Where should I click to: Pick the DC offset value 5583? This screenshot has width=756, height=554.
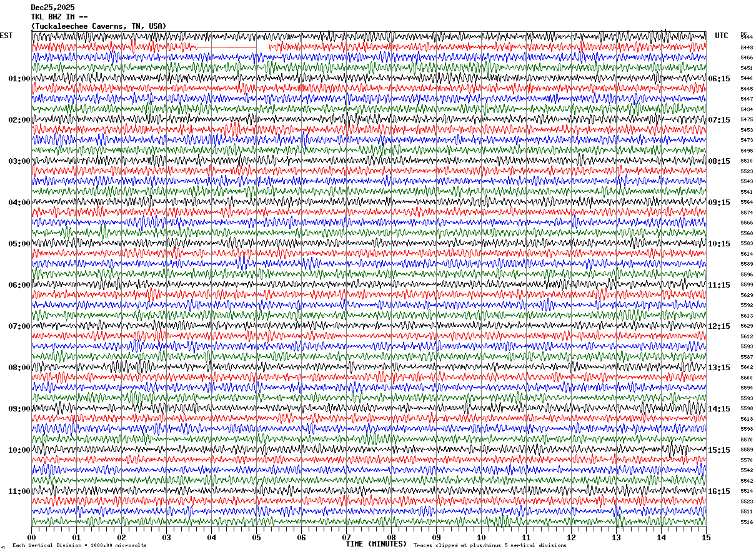(x=747, y=243)
